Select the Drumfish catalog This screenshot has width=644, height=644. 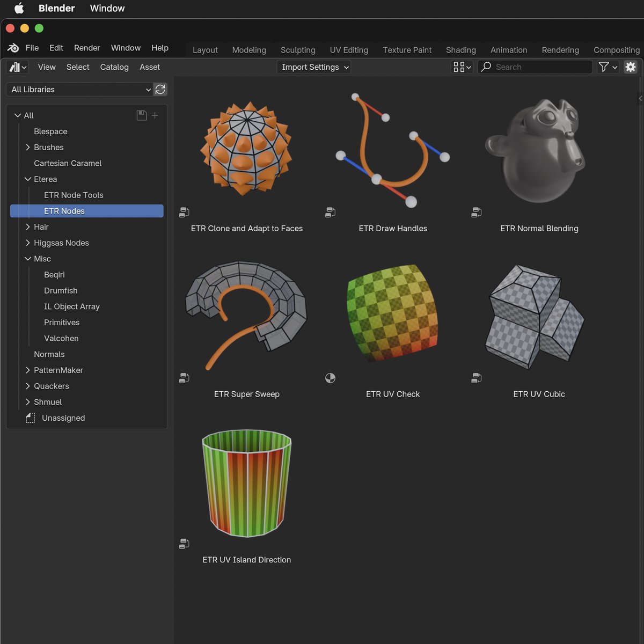pyautogui.click(x=61, y=291)
